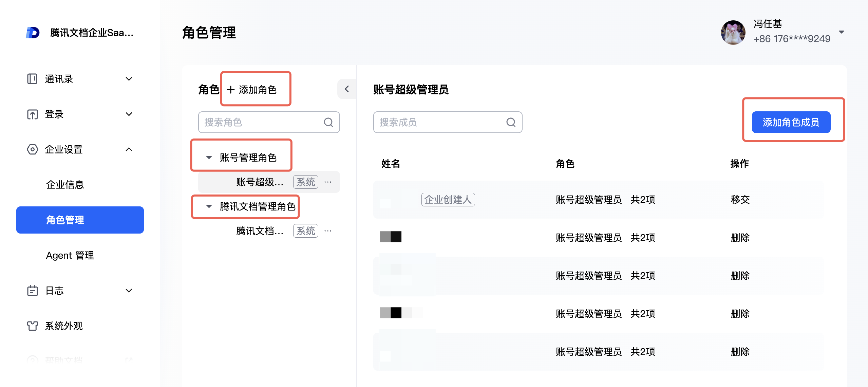The image size is (868, 387).
Task: Open the 企业信息 menu item
Action: [x=65, y=185]
